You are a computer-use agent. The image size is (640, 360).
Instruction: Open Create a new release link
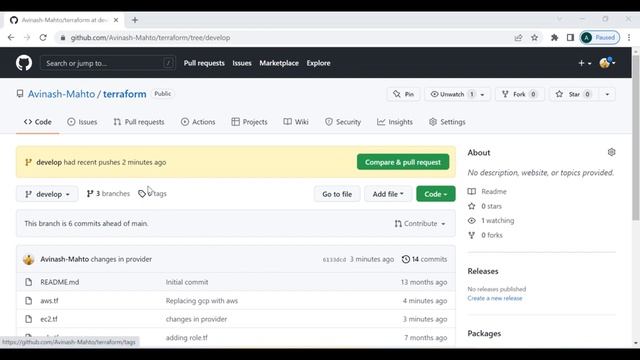click(495, 298)
